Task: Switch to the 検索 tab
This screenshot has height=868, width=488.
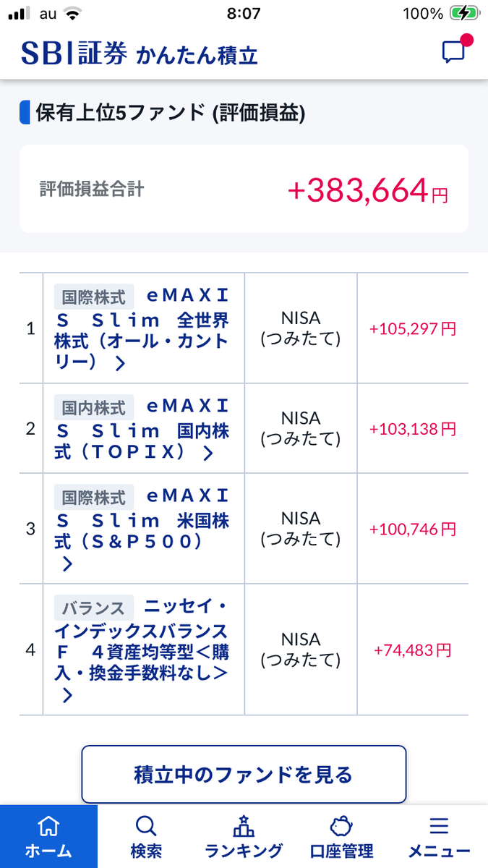Action: coord(146,837)
